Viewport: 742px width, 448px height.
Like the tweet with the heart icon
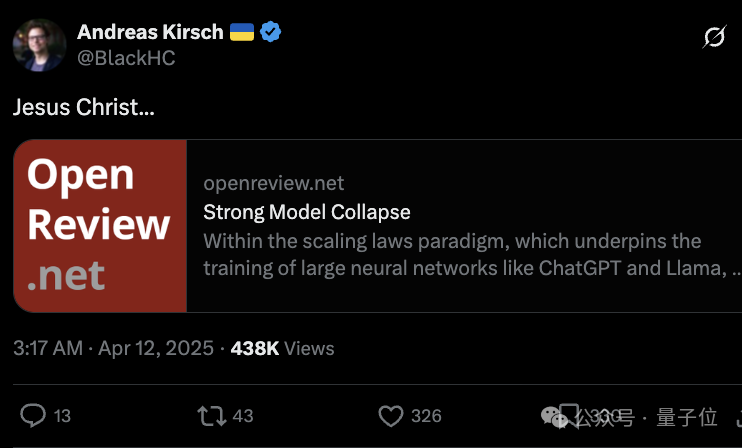(x=390, y=415)
